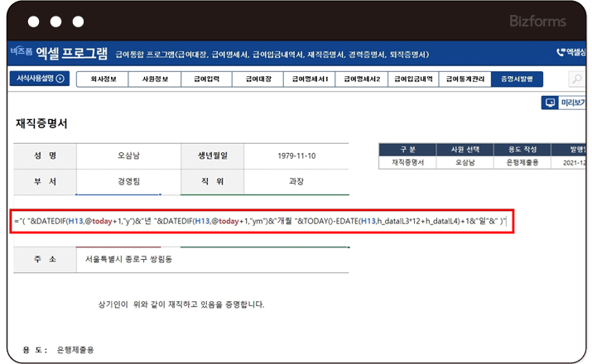
Task: Click the 엑셀 프로그램 header title
Action: [x=72, y=53]
